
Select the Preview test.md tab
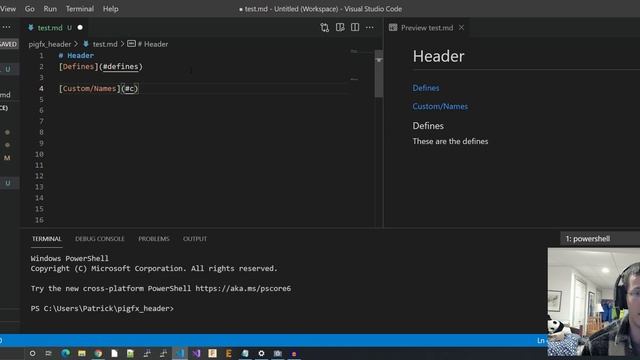pos(427,27)
